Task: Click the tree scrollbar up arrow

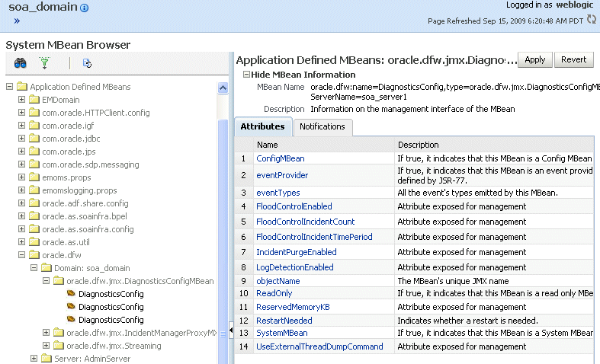Action: coord(223,88)
